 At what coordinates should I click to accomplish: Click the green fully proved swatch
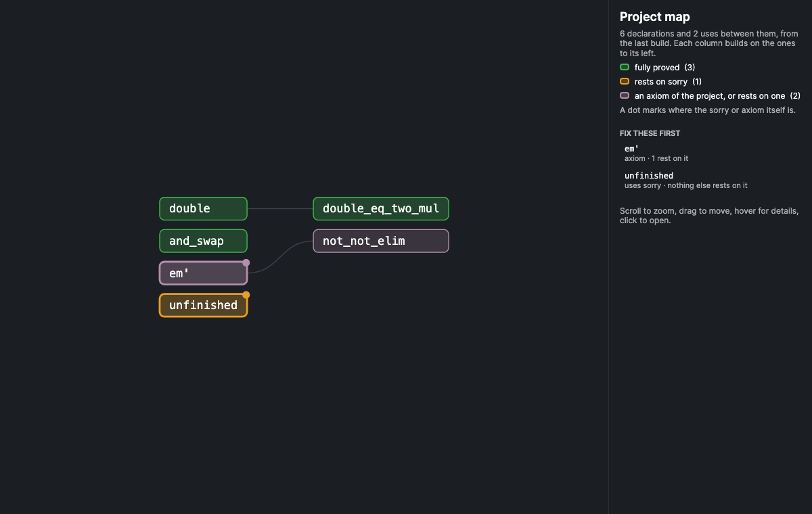625,67
